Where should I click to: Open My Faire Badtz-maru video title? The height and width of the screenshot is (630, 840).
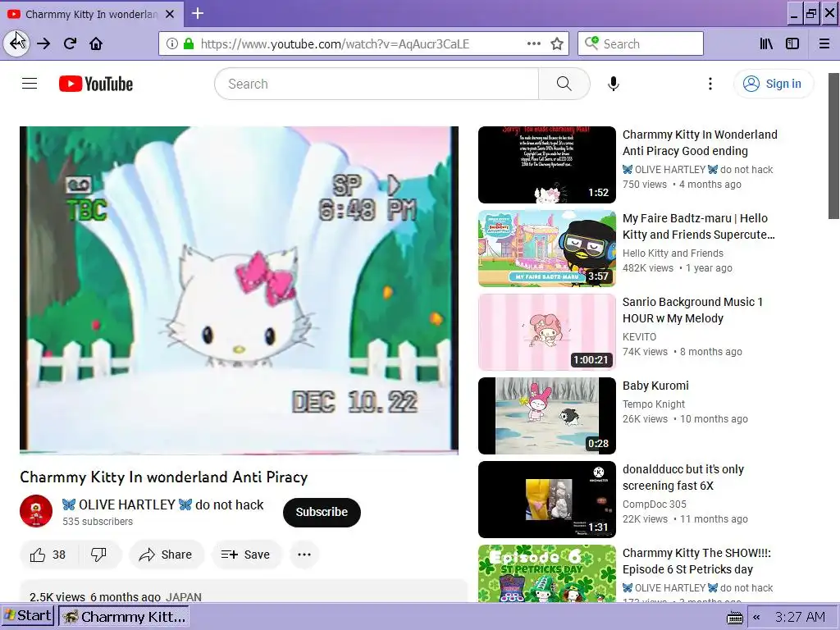tap(699, 226)
